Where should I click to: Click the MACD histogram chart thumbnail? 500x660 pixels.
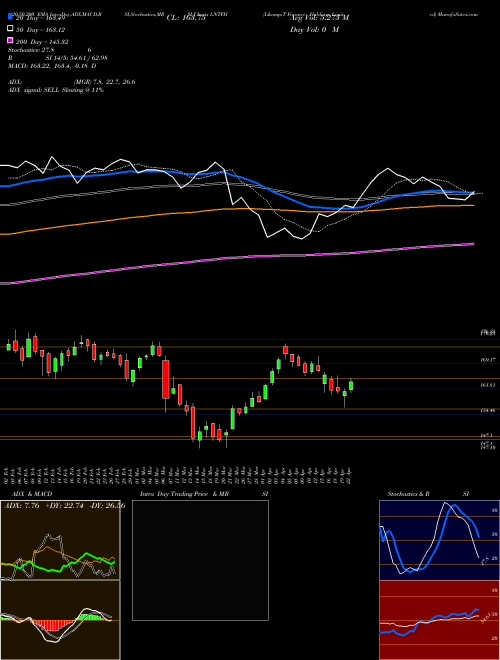tap(60, 620)
